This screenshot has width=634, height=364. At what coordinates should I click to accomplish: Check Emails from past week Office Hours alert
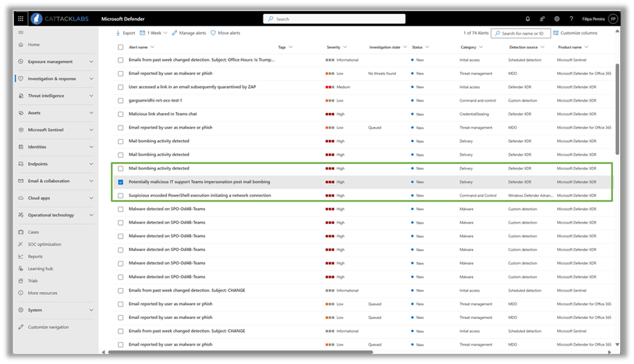click(x=121, y=60)
